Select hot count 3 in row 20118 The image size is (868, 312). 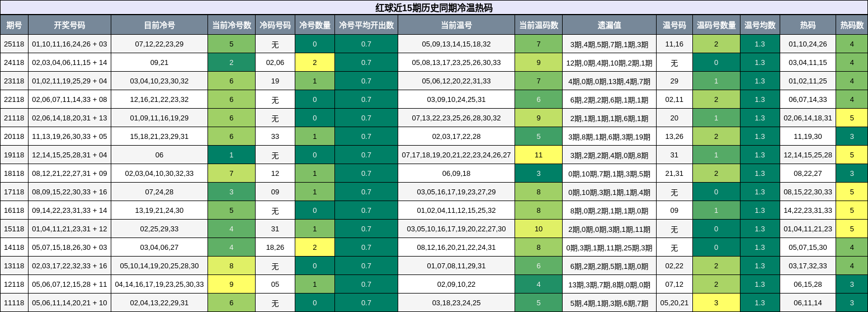click(x=852, y=136)
